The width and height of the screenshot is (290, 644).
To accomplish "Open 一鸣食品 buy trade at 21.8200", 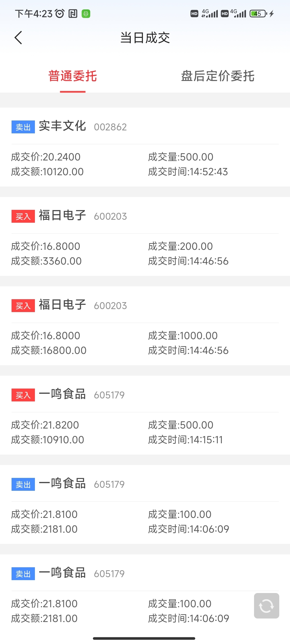I will click(x=145, y=415).
